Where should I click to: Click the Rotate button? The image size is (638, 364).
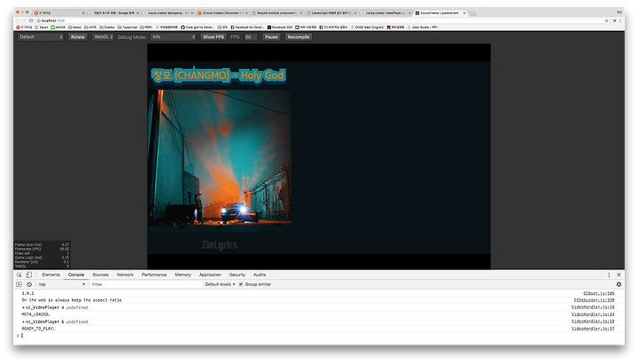pos(78,37)
